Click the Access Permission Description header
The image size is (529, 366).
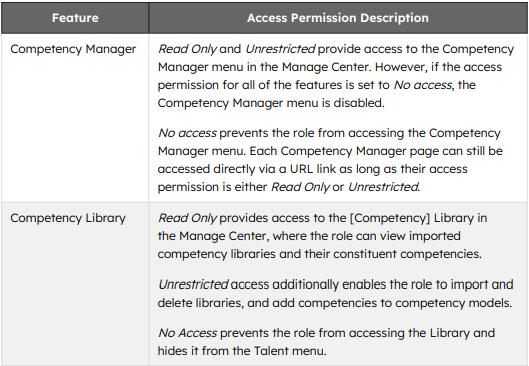click(338, 18)
